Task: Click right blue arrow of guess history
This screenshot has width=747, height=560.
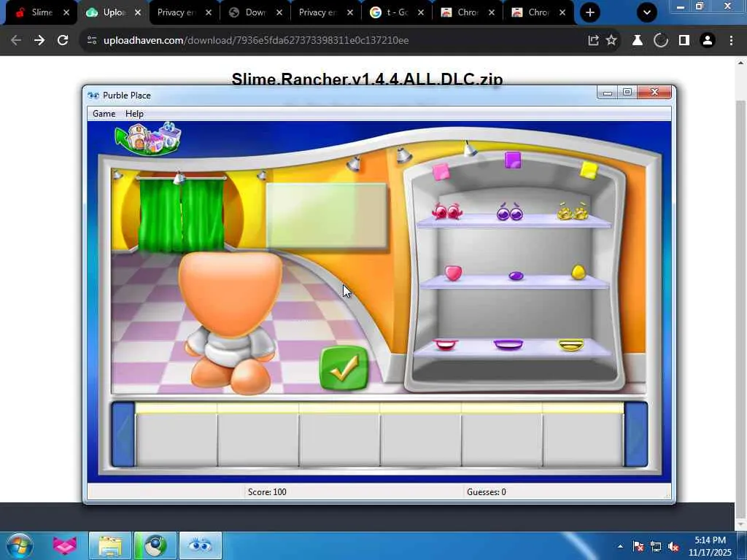Action: [636, 435]
